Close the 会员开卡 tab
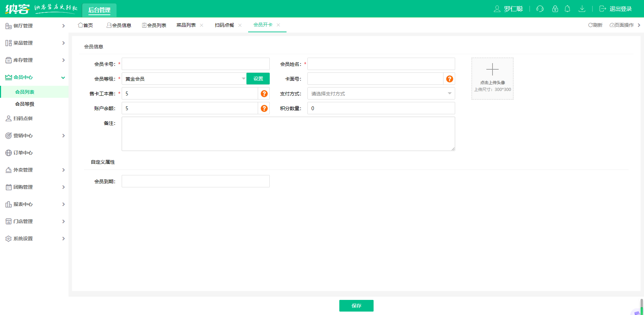 (278, 25)
